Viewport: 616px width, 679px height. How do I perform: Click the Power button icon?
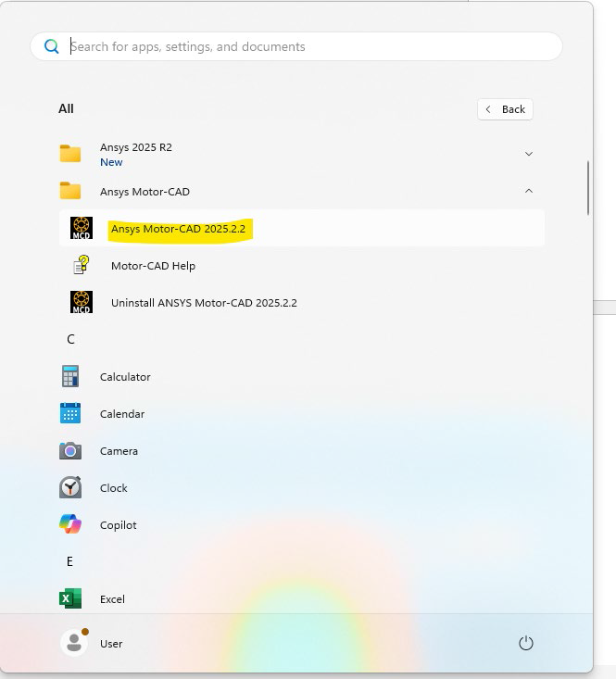[x=526, y=643]
